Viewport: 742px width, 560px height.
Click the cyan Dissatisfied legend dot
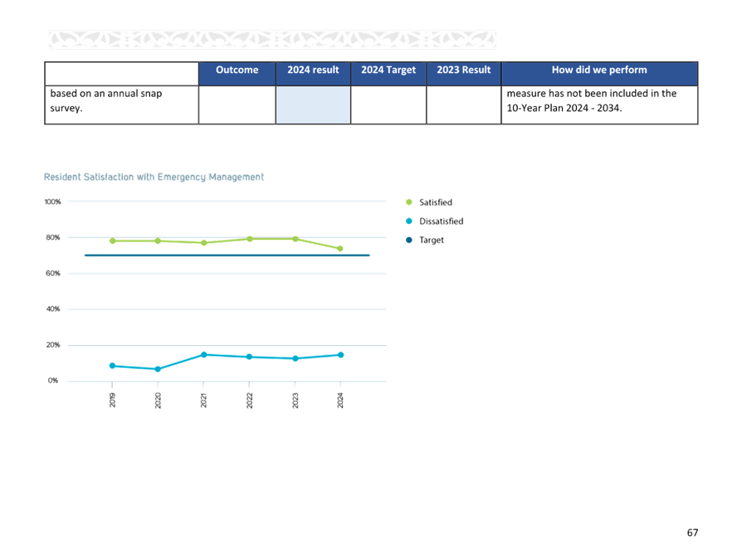409,221
